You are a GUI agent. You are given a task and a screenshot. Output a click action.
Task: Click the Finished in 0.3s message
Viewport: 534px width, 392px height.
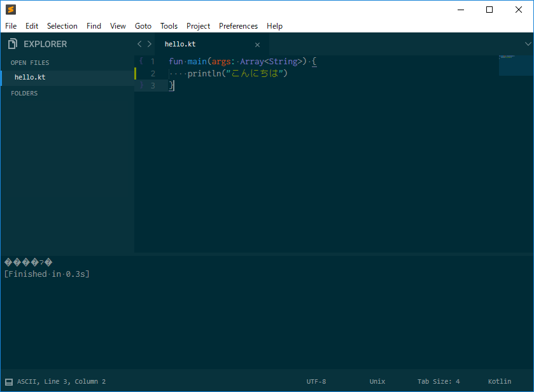46,274
